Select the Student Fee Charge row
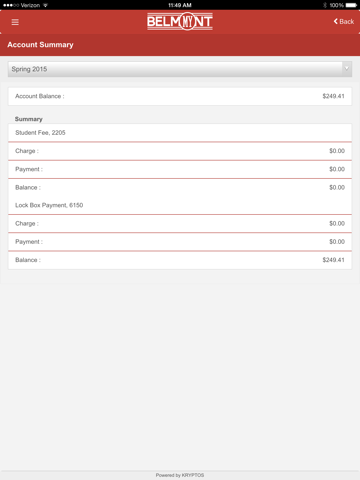 (180, 151)
